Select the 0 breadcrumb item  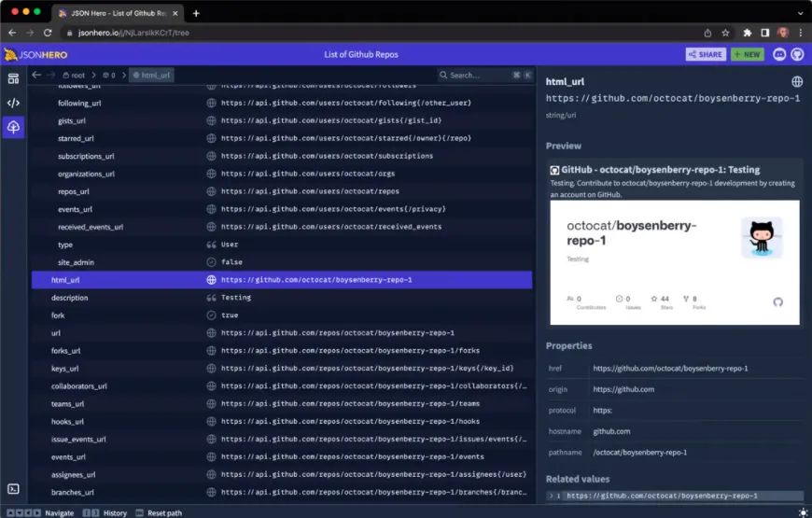(x=109, y=75)
